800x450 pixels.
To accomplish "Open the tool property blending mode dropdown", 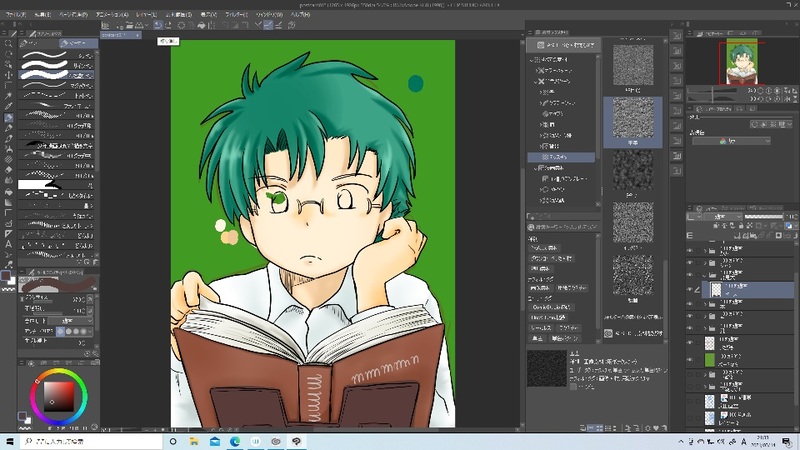I will pyautogui.click(x=71, y=320).
